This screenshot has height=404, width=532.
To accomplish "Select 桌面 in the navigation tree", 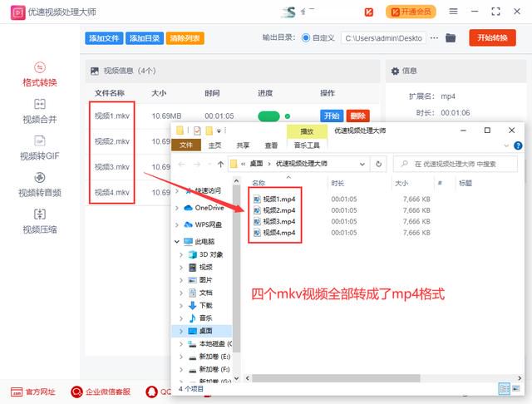I will coord(200,331).
